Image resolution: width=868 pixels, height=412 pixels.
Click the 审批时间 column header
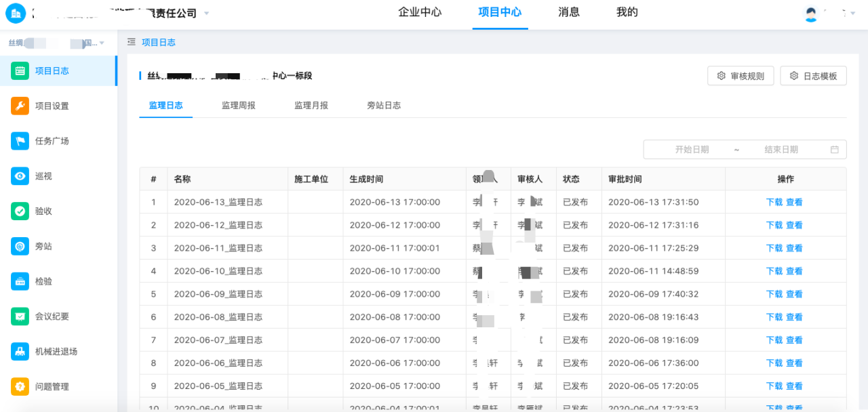click(625, 179)
